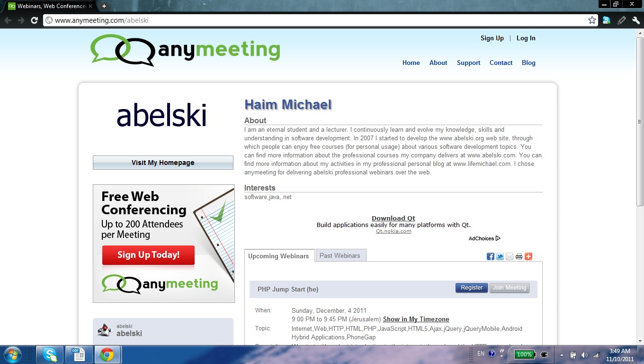Click the Log In link in the header
The height and width of the screenshot is (364, 644).
coord(526,38)
